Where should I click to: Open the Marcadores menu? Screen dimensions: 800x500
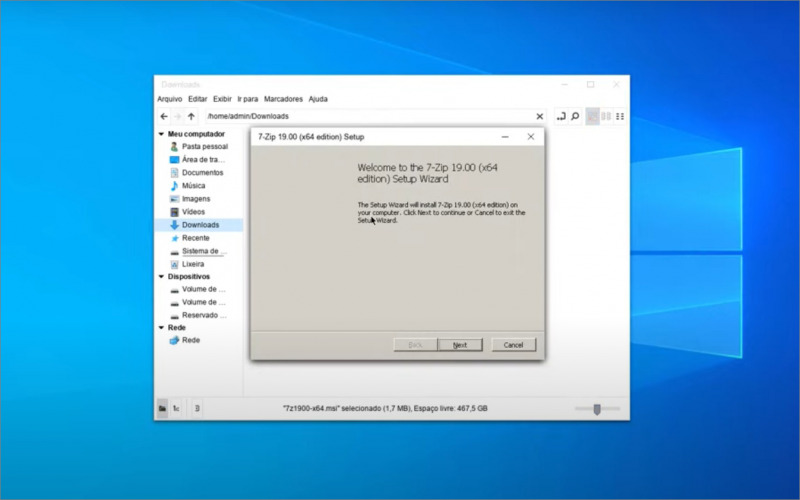[x=283, y=99]
